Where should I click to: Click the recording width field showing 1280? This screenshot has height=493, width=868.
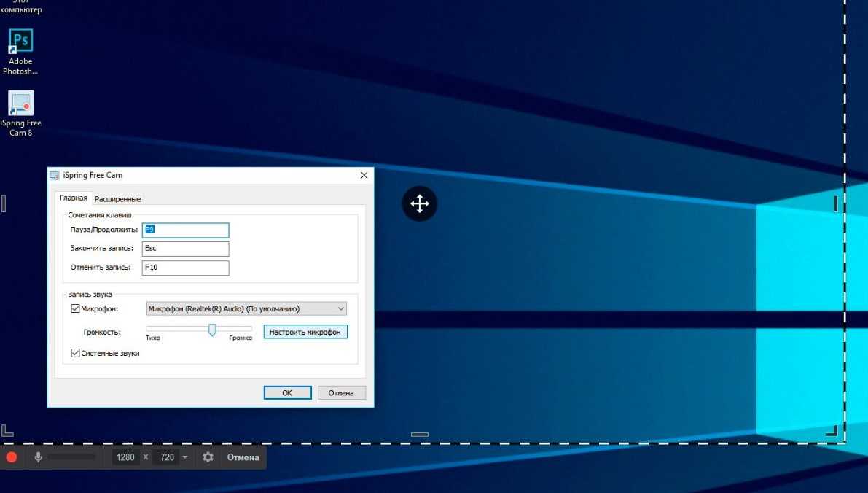(x=125, y=457)
